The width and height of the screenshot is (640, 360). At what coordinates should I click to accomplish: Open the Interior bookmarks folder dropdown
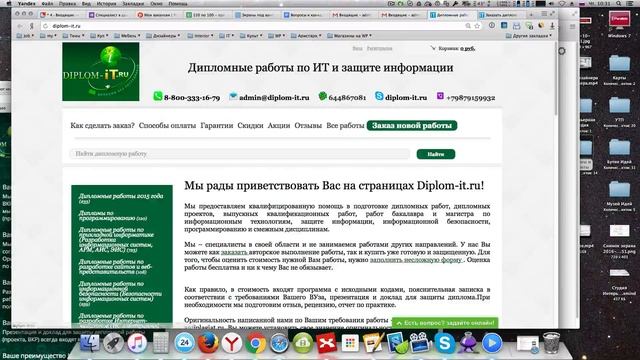tap(200, 36)
